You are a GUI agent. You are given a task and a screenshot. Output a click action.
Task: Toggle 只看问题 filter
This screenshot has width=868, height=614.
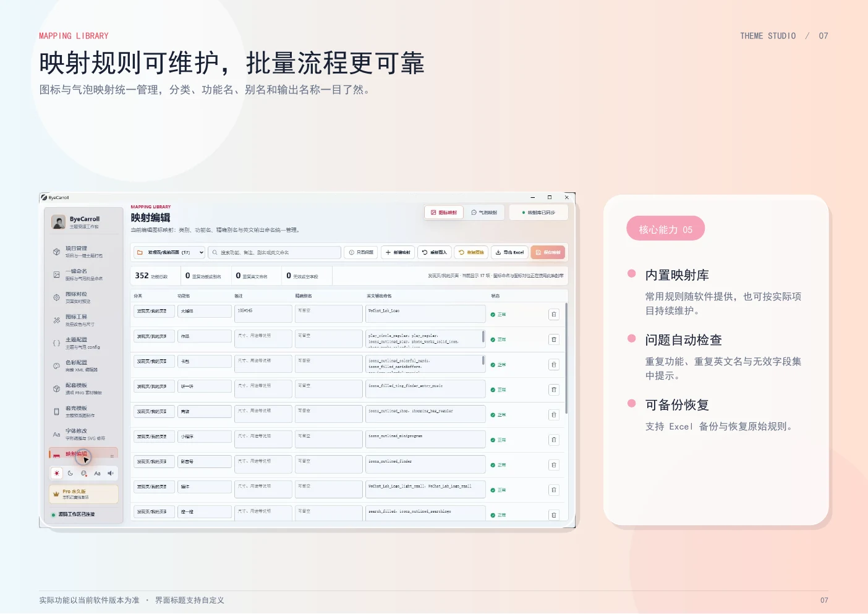tap(361, 252)
